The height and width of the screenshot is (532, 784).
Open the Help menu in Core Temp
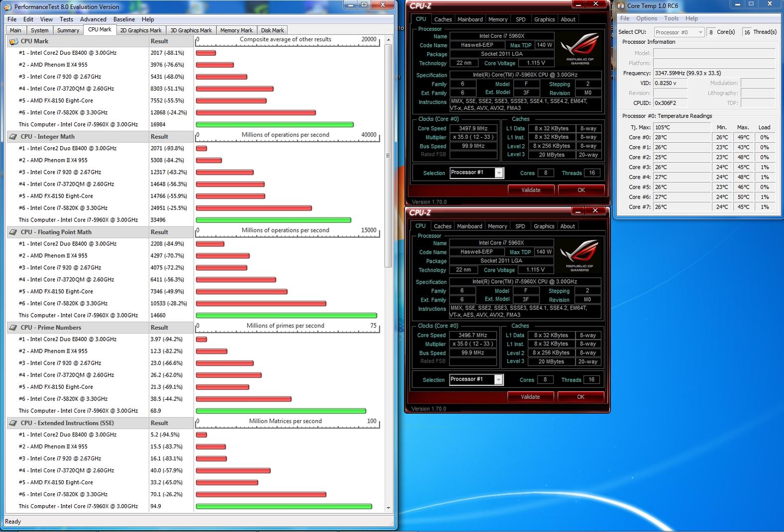click(691, 18)
